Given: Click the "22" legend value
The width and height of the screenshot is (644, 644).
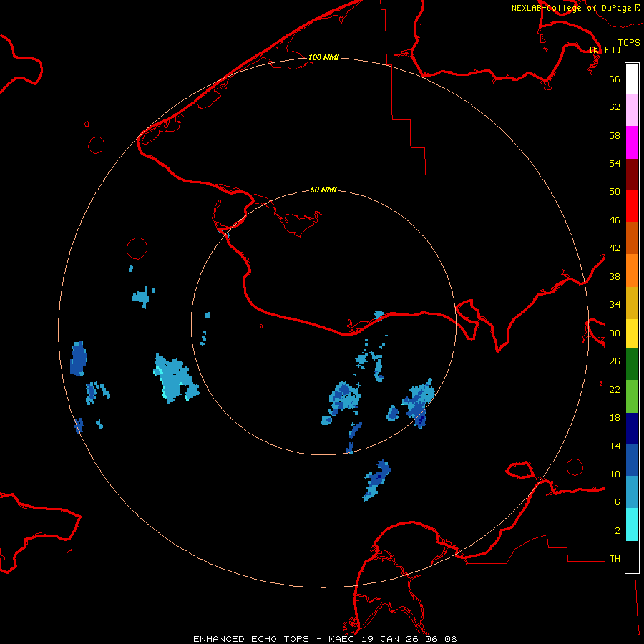Looking at the screenshot, I should [615, 390].
